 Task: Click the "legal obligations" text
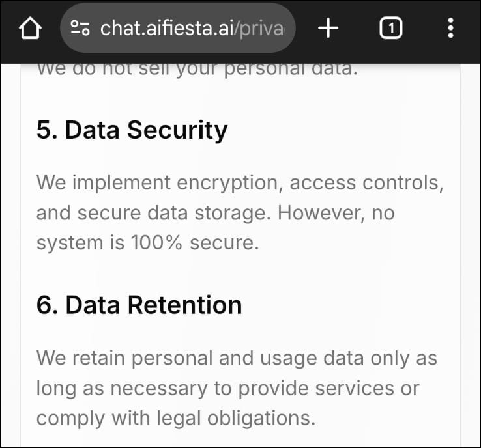pos(237,417)
